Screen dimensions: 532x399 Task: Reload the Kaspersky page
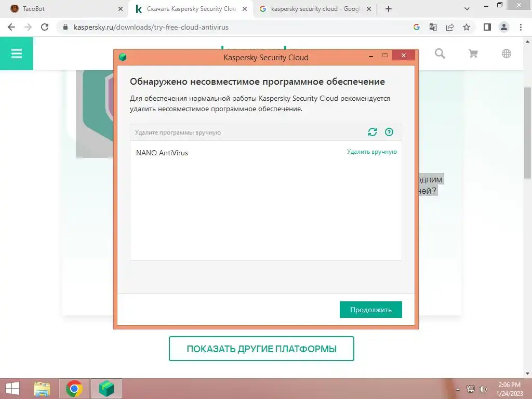click(45, 27)
